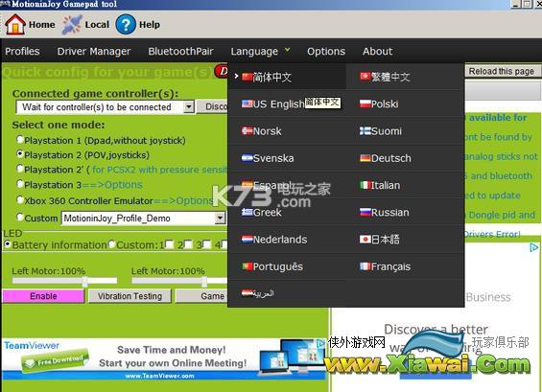Click the blue Help question mark icon
Image resolution: width=542 pixels, height=392 pixels.
coord(125,24)
